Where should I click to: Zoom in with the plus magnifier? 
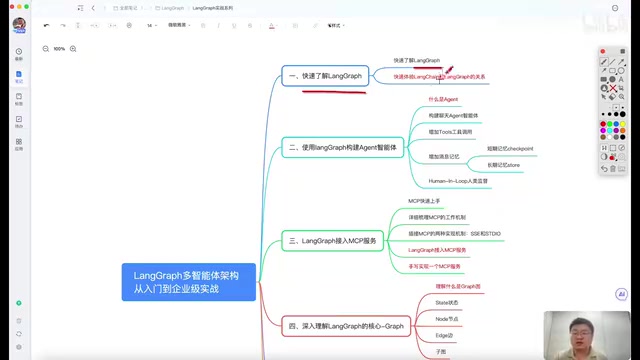pyautogui.click(x=73, y=49)
